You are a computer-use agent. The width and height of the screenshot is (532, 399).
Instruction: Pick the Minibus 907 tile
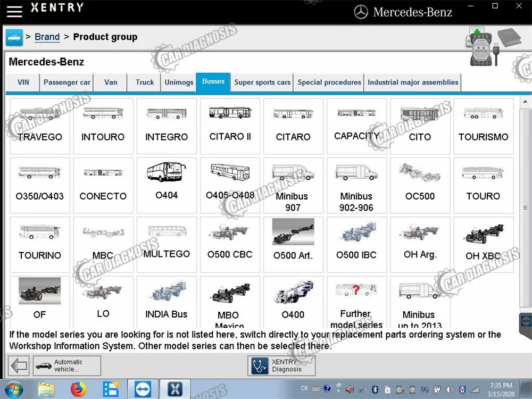293,185
